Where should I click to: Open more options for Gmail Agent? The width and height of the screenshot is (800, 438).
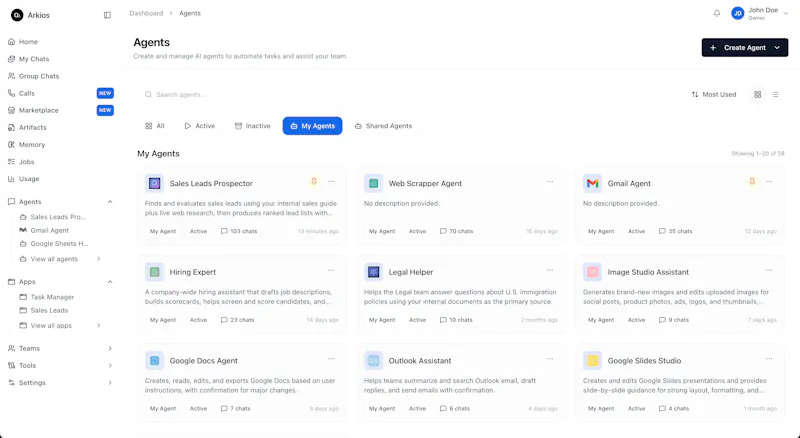(769, 181)
